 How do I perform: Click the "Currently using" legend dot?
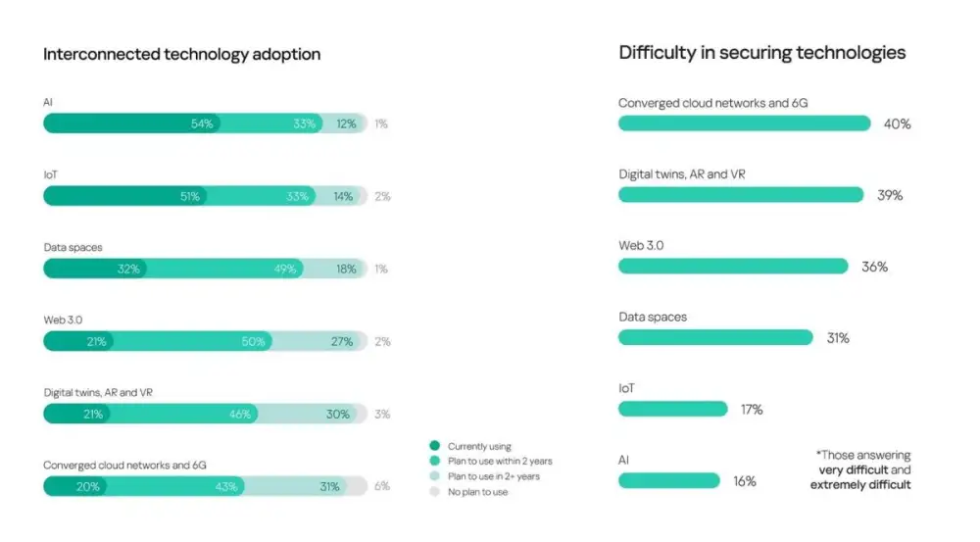pos(435,446)
